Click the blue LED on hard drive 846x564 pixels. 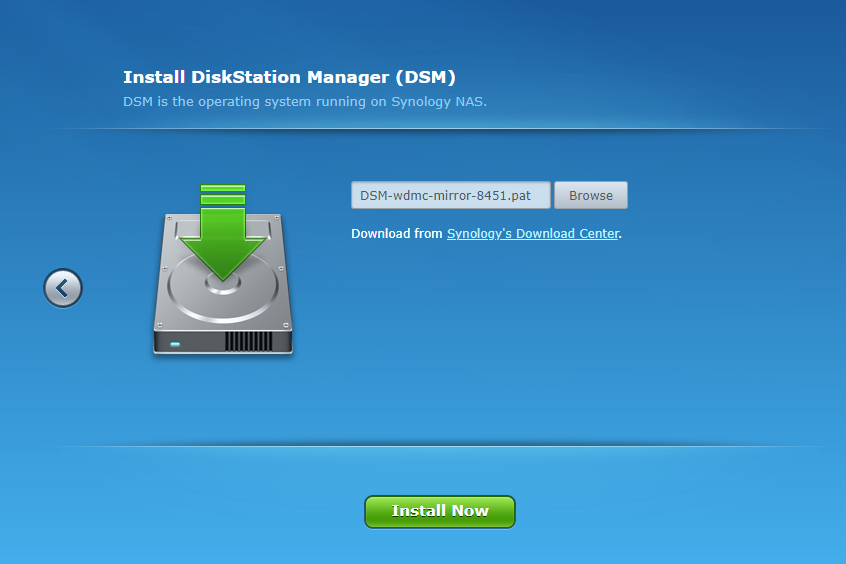(176, 344)
